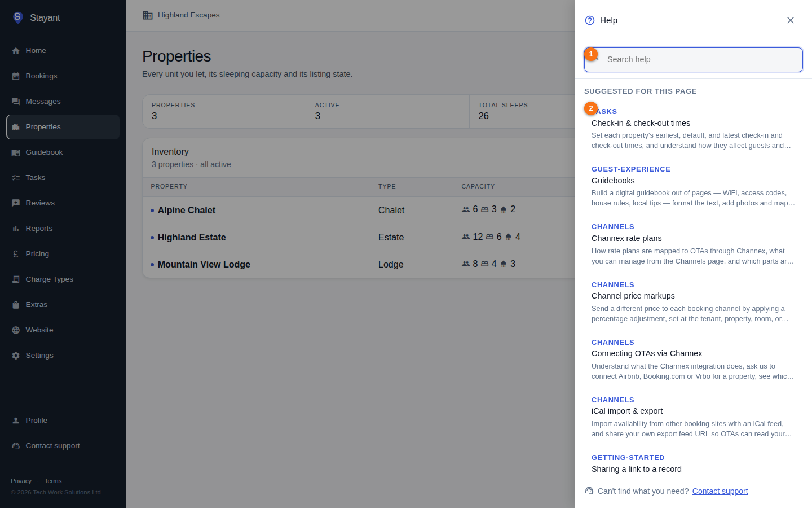The width and height of the screenshot is (812, 508).
Task: Open Channex rate plans article
Action: coord(694,244)
